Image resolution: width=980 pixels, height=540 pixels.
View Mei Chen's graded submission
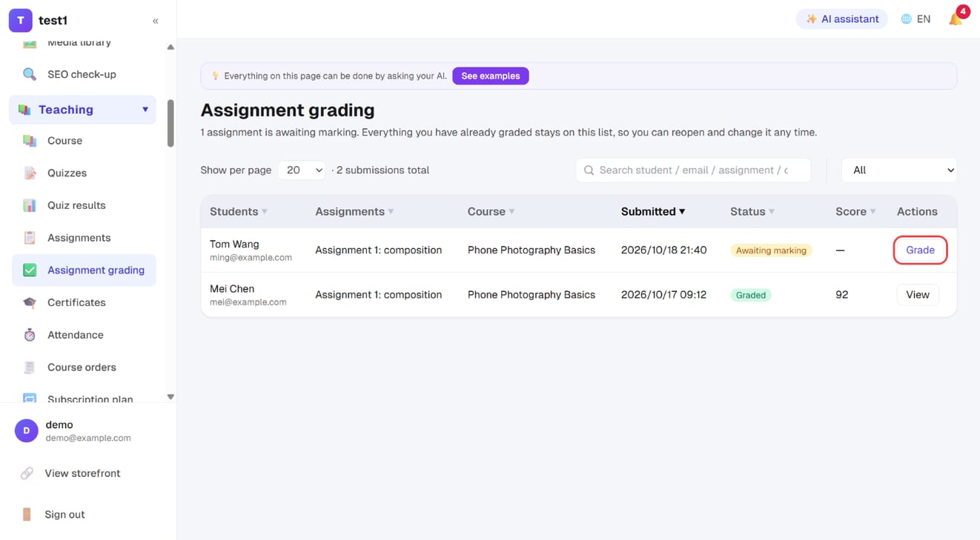tap(918, 295)
